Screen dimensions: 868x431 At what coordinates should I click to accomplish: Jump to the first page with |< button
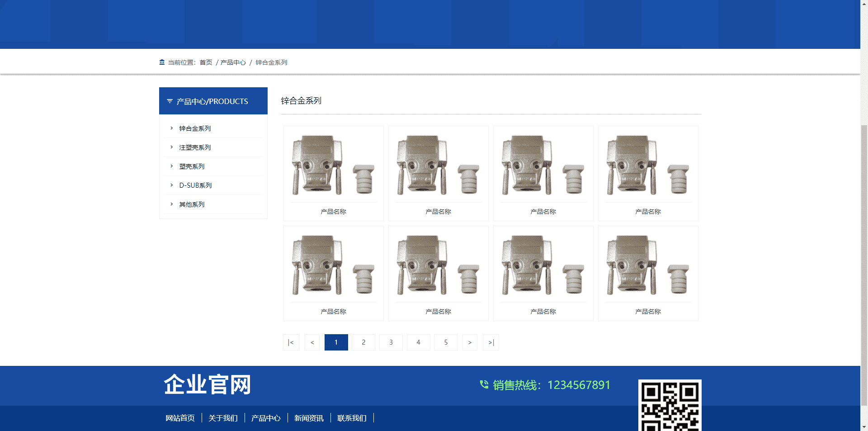(291, 342)
